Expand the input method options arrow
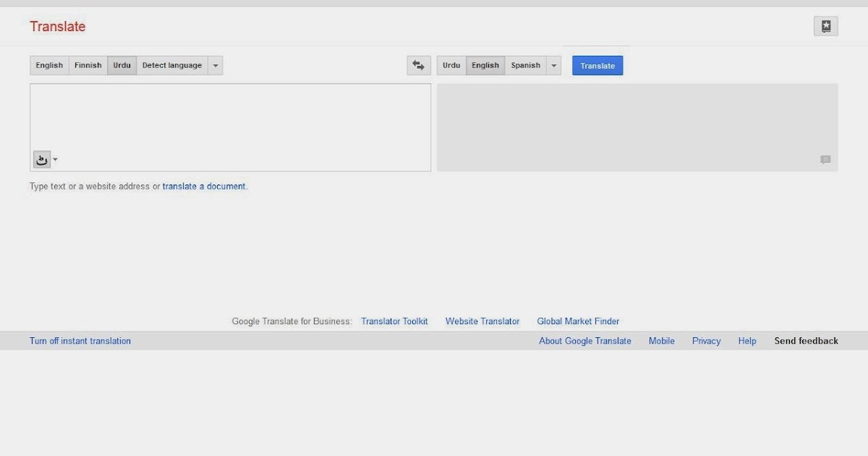This screenshot has height=456, width=868. pyautogui.click(x=56, y=160)
